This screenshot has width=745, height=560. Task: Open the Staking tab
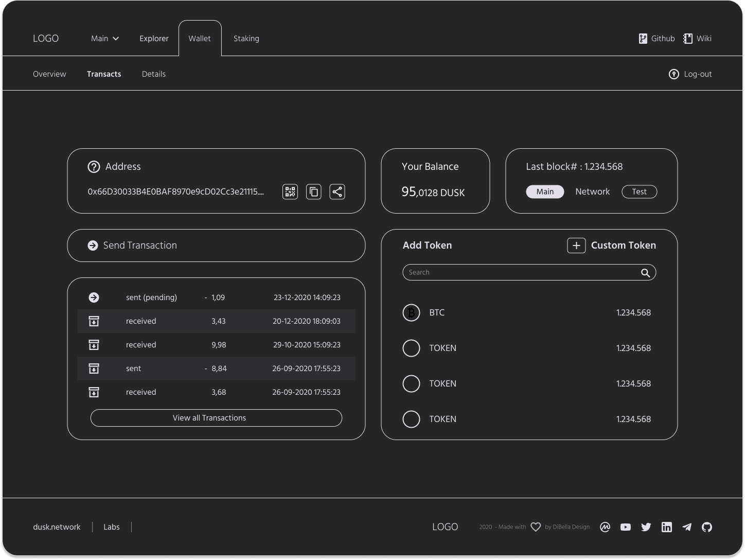pos(246,39)
